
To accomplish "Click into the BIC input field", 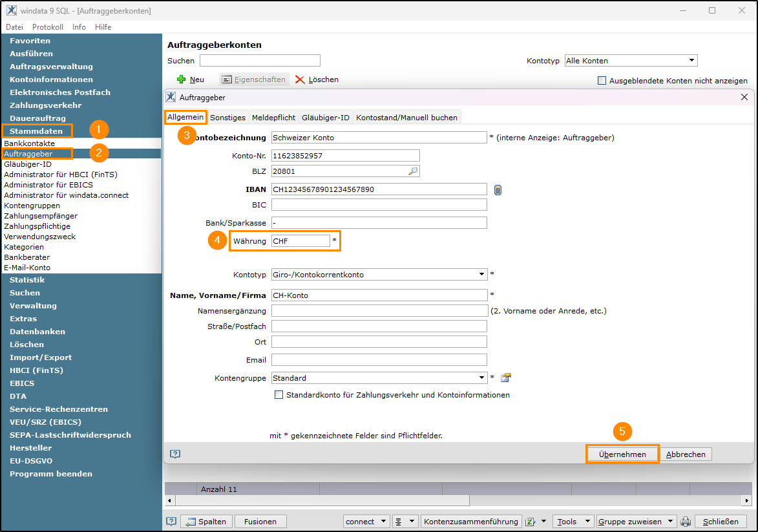I will tap(379, 205).
